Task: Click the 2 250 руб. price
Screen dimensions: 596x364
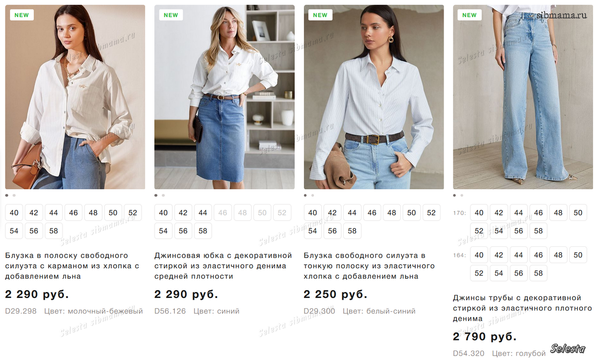Action: (335, 294)
